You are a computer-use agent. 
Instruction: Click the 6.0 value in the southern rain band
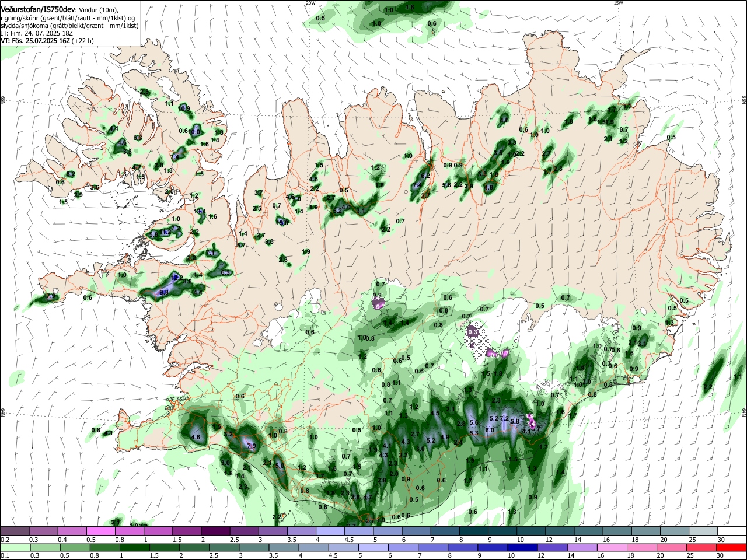[x=490, y=430]
